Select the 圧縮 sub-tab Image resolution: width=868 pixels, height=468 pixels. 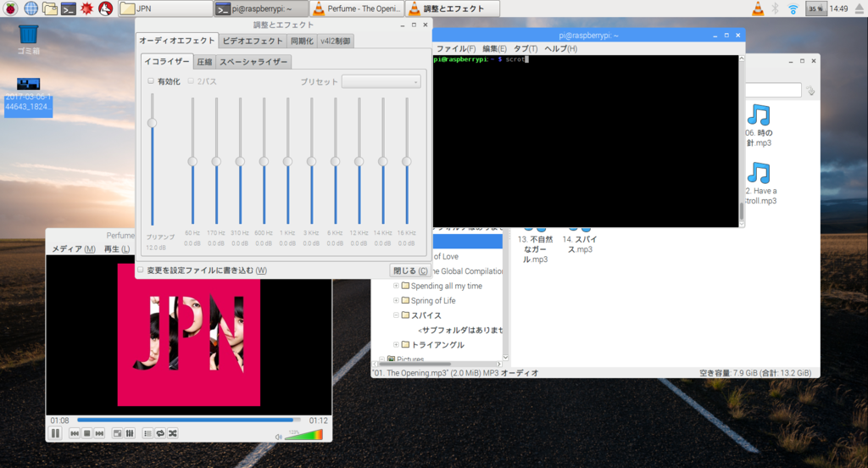click(205, 62)
